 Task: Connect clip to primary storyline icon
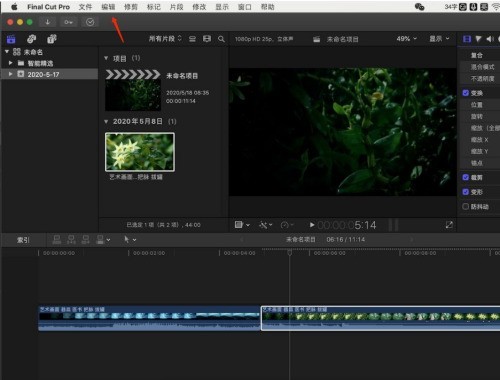(57, 239)
